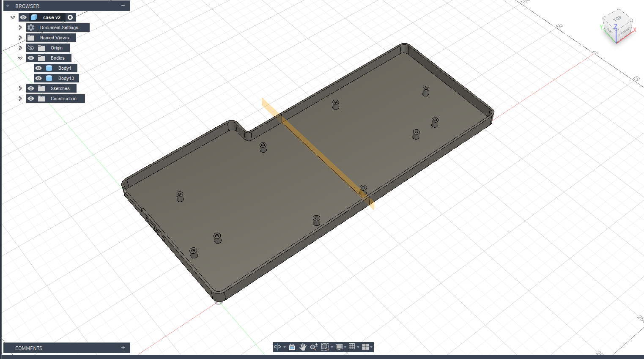Minimize the Browser panel
Viewport: 644px width, 359px height.
pos(123,6)
